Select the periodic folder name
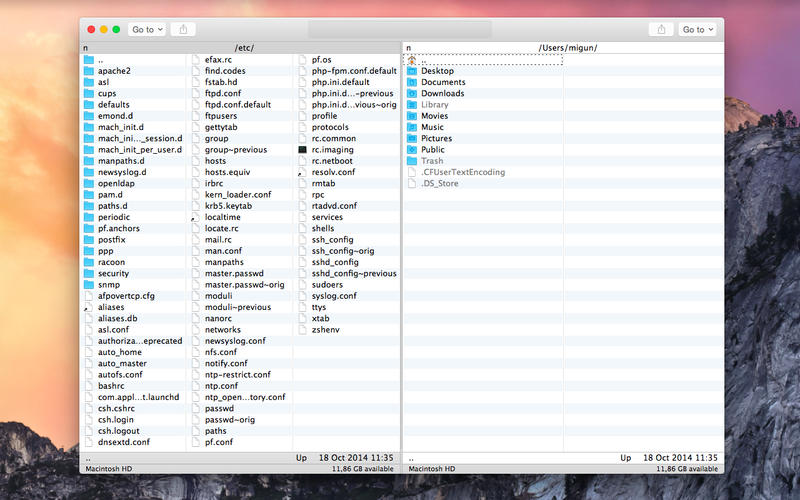 (114, 217)
